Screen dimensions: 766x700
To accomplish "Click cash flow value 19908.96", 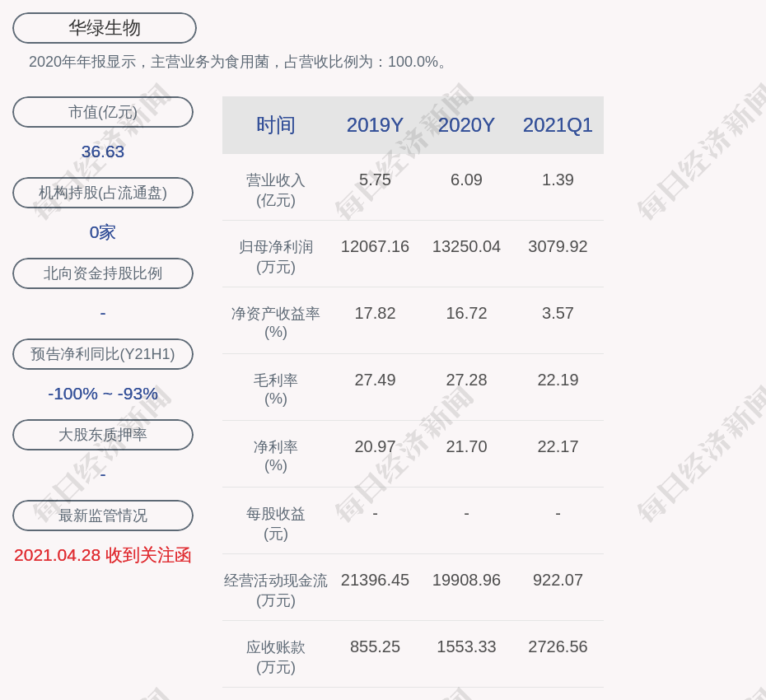I will click(x=466, y=580).
